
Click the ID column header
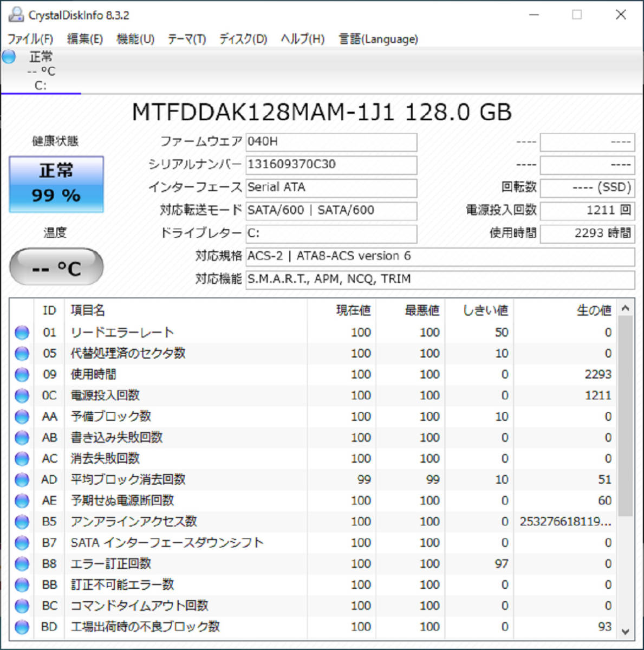pyautogui.click(x=49, y=310)
